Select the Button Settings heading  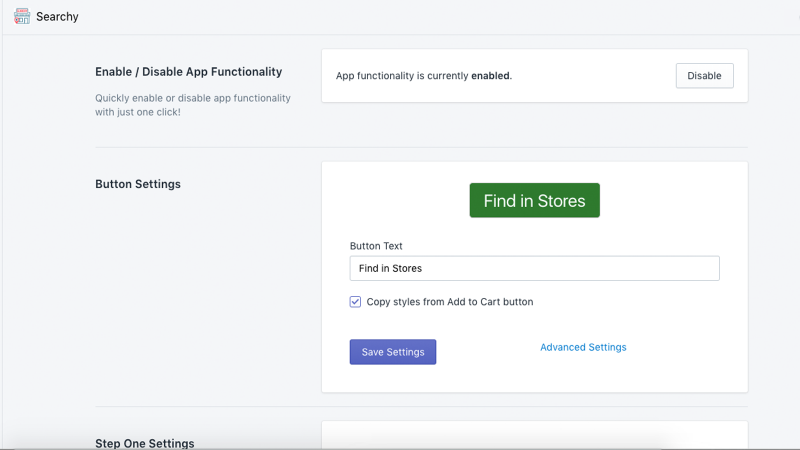coord(138,184)
